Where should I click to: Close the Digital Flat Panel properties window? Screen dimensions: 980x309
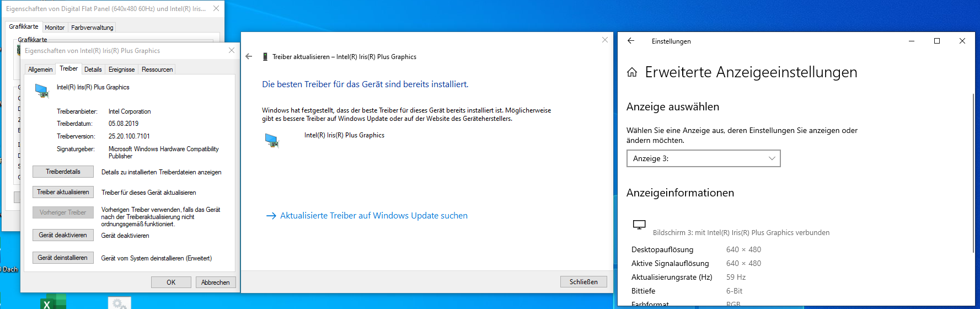[x=216, y=8]
